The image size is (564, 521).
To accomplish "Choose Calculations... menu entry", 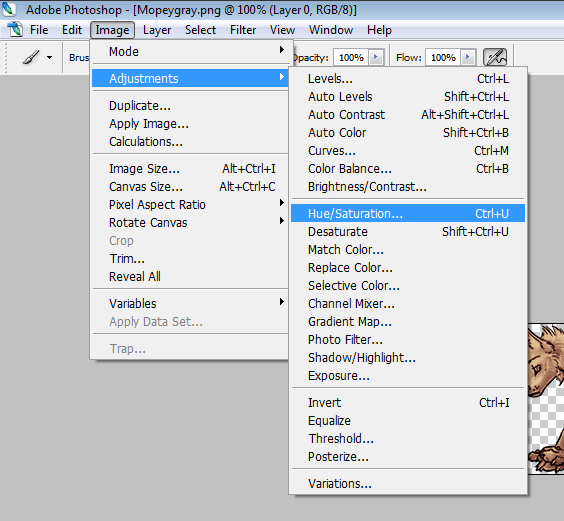I will click(190, 141).
